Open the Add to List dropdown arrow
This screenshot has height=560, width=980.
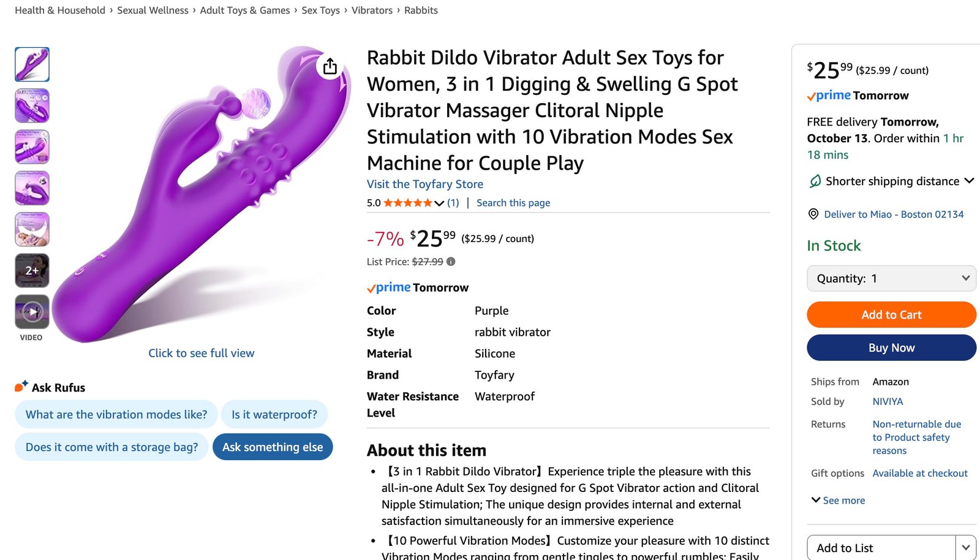[x=966, y=548]
